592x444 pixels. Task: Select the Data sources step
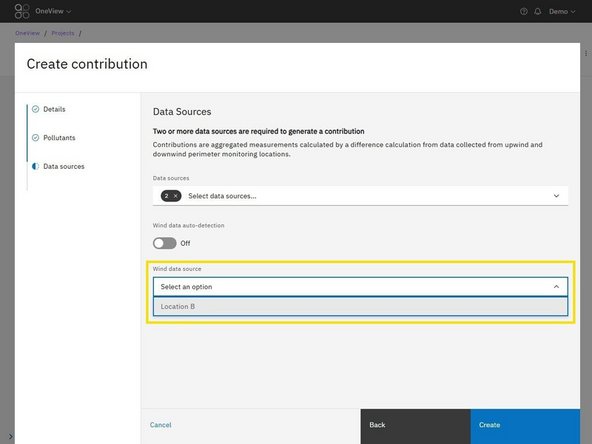64,166
